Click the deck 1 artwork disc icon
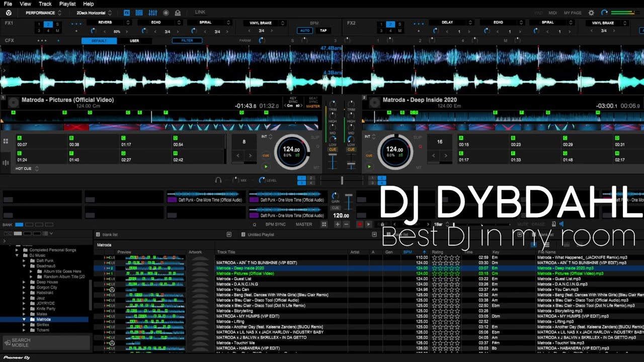644x362 pixels. click(14, 103)
